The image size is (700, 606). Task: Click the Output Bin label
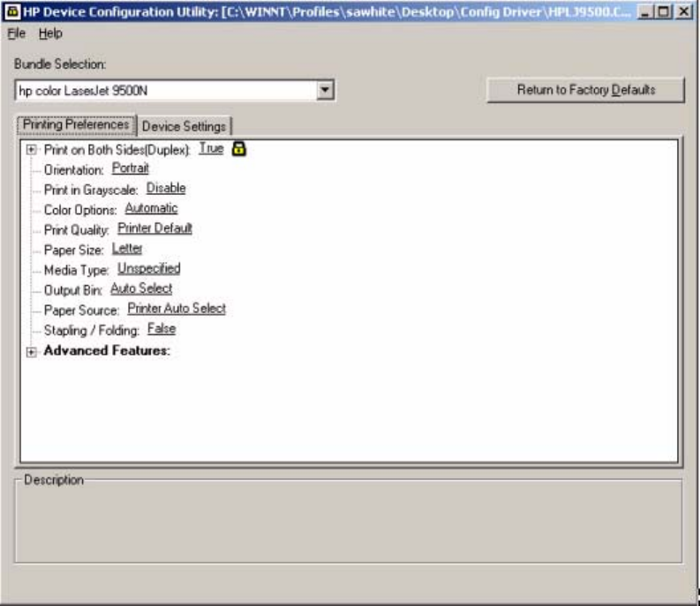pyautogui.click(x=73, y=290)
